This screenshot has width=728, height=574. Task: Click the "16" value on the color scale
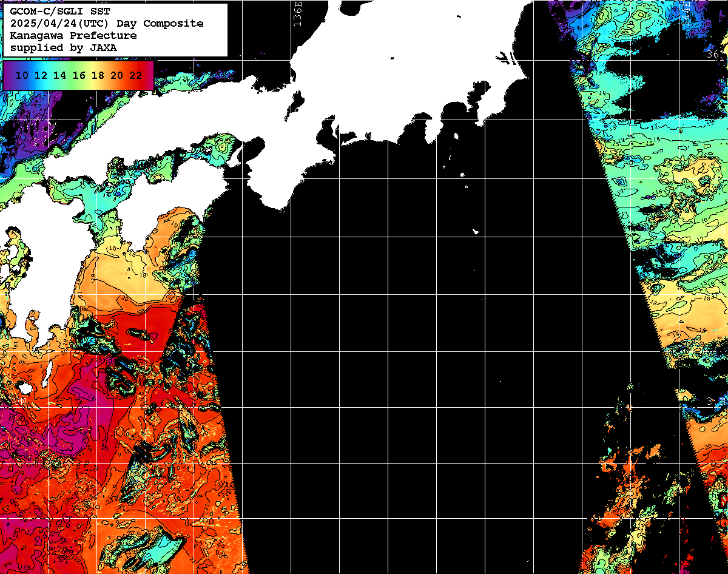coord(79,75)
